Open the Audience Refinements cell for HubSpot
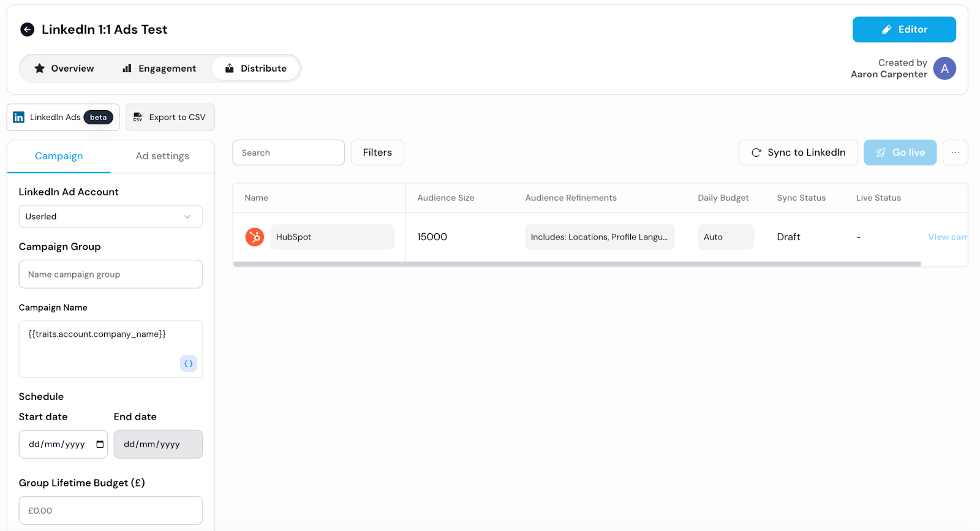 point(600,237)
